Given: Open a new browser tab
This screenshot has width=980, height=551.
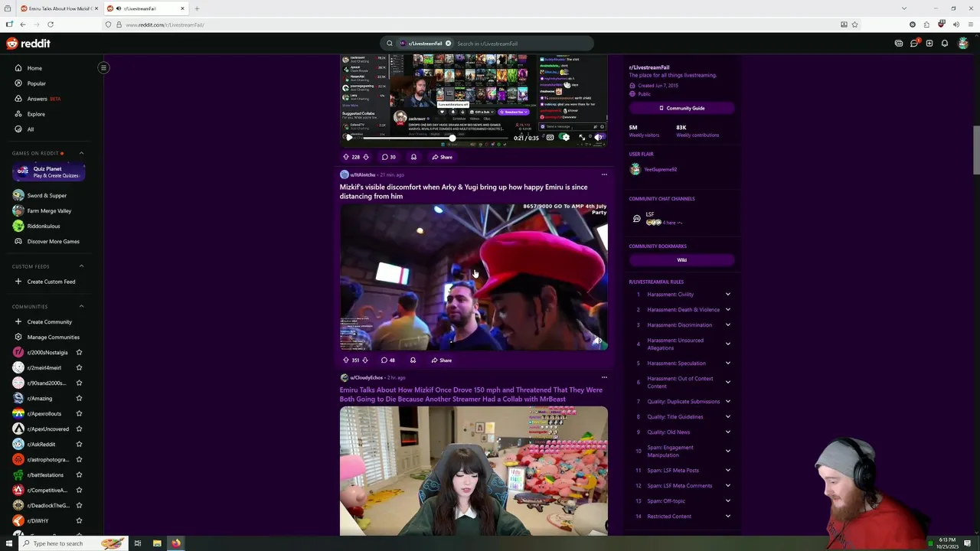Looking at the screenshot, I should pos(197,8).
